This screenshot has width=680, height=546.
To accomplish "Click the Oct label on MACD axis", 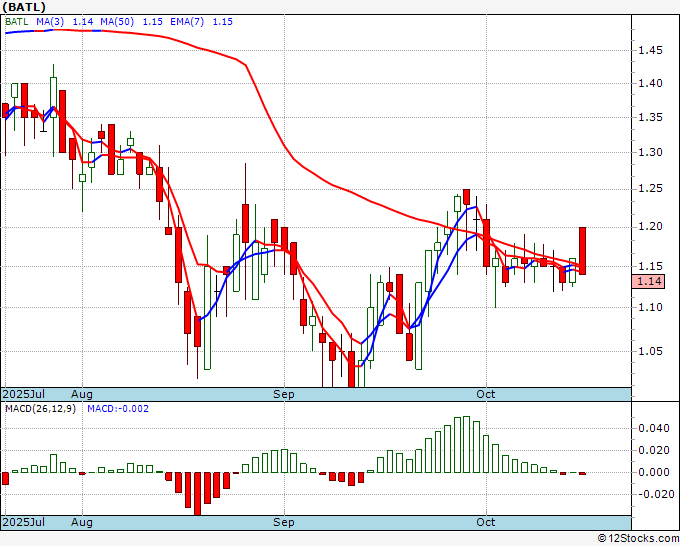I will point(486,522).
